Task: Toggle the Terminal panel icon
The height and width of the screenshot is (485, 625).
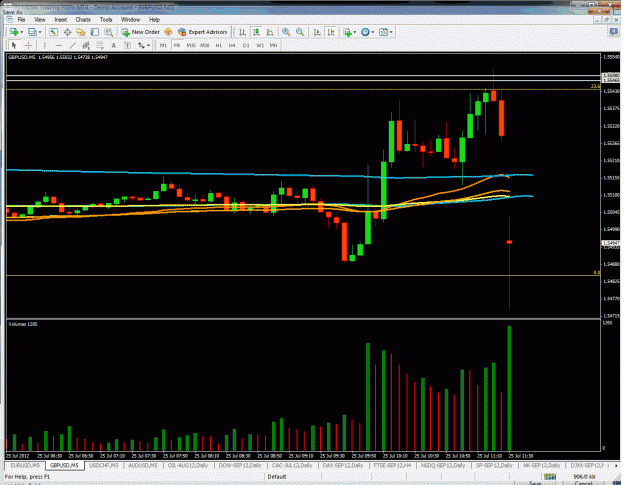Action: [95, 32]
